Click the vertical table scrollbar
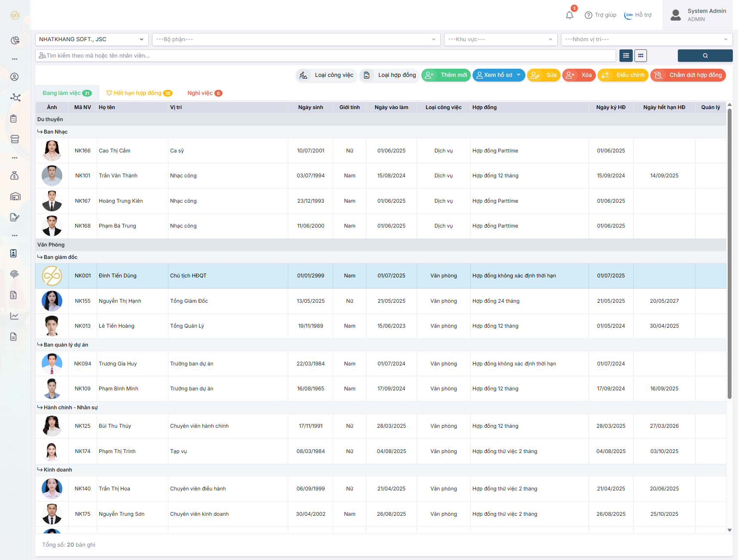Viewport: 738px width, 560px height. [x=729, y=253]
